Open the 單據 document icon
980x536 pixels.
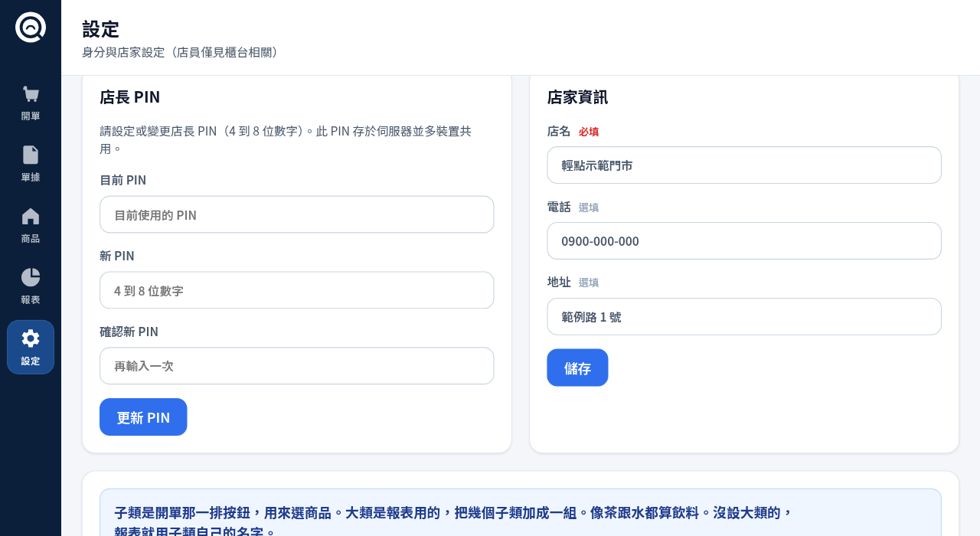coord(31,155)
